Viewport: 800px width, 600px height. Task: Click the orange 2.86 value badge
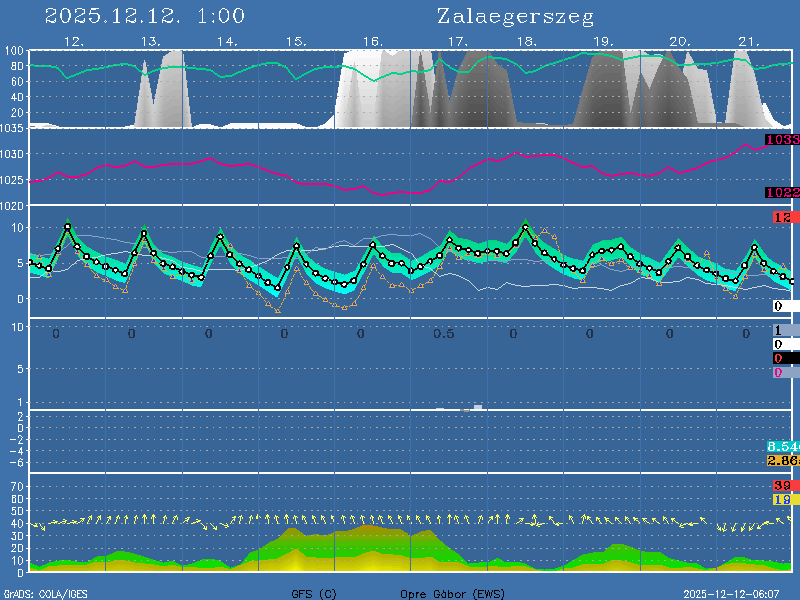pos(782,460)
